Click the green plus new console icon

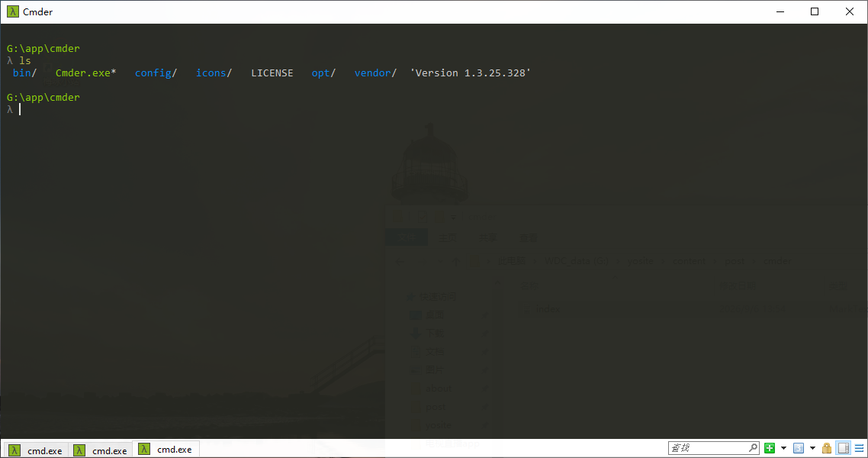click(770, 448)
